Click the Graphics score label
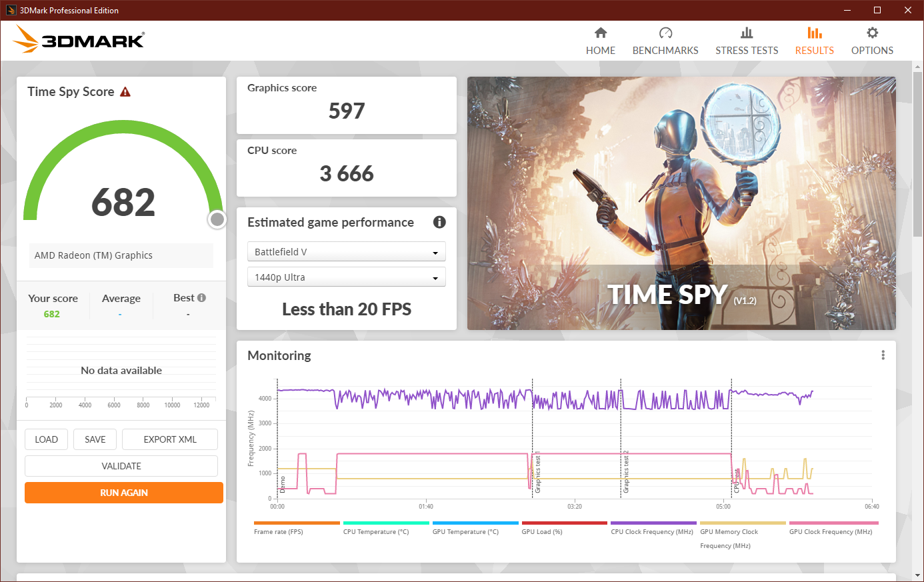Image resolution: width=924 pixels, height=582 pixels. click(282, 88)
